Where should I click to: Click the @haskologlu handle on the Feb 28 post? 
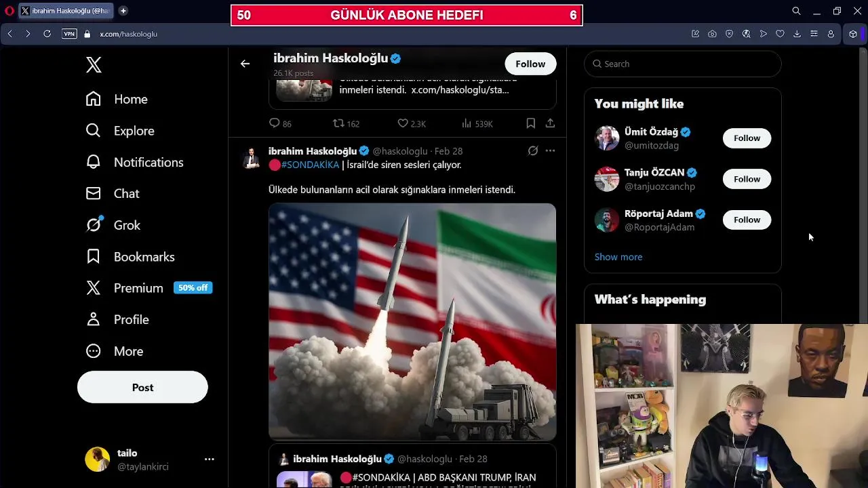pyautogui.click(x=400, y=151)
